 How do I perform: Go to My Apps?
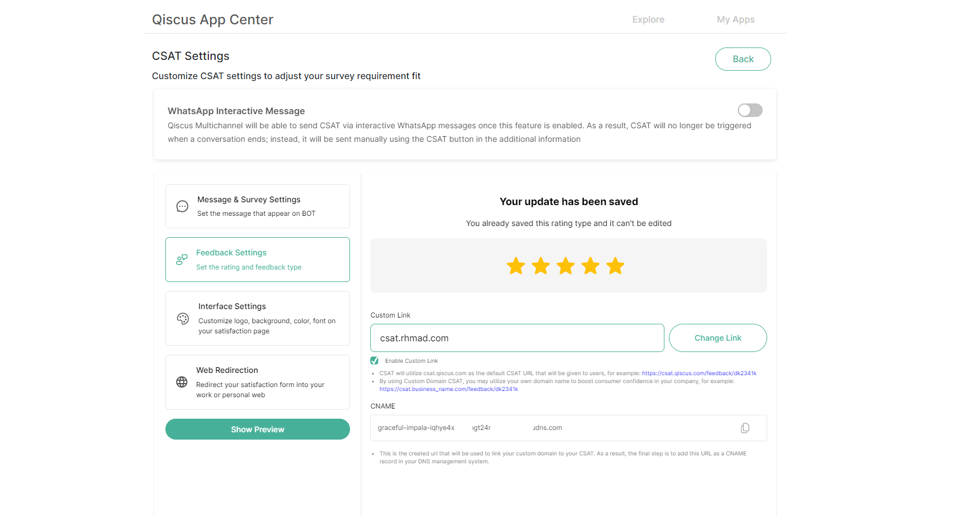pyautogui.click(x=736, y=20)
